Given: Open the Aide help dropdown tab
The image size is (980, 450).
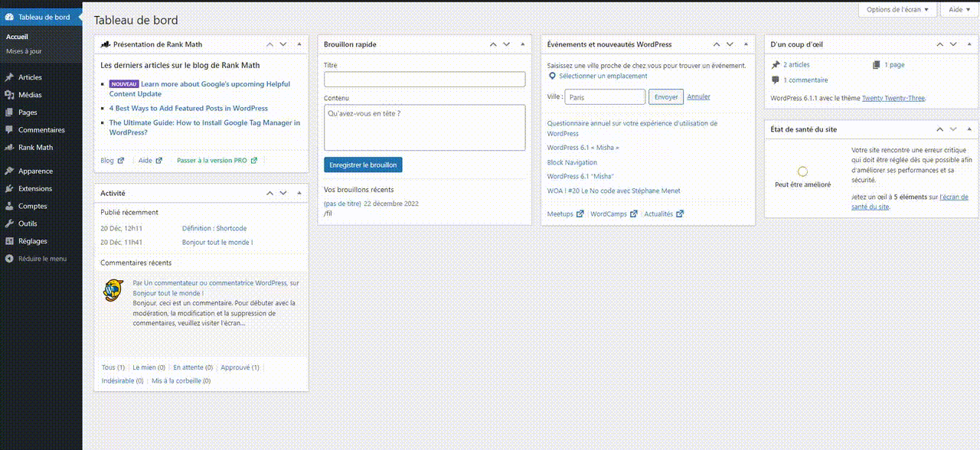Looking at the screenshot, I should (x=959, y=9).
